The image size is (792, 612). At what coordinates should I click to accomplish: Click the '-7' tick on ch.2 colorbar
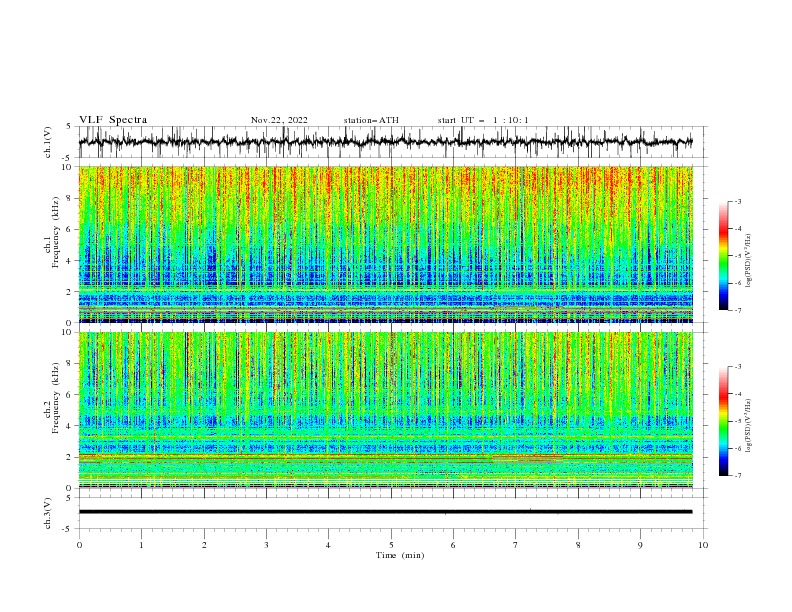737,476
